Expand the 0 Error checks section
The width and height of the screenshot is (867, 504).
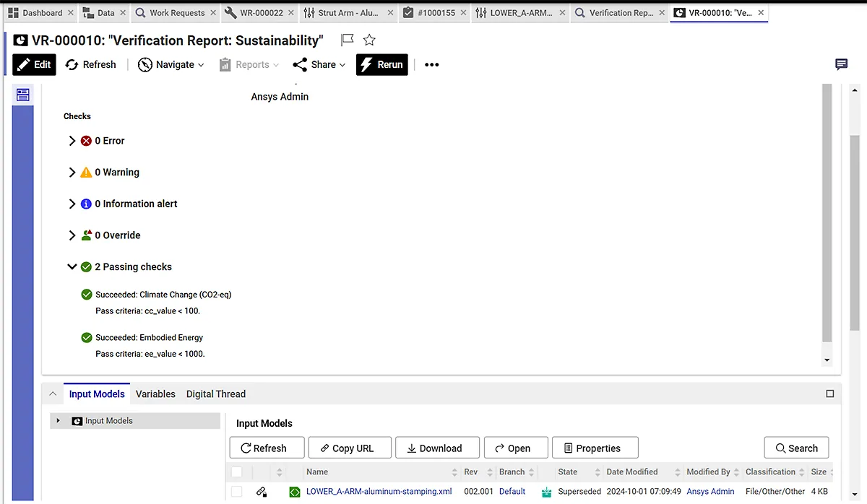click(72, 140)
